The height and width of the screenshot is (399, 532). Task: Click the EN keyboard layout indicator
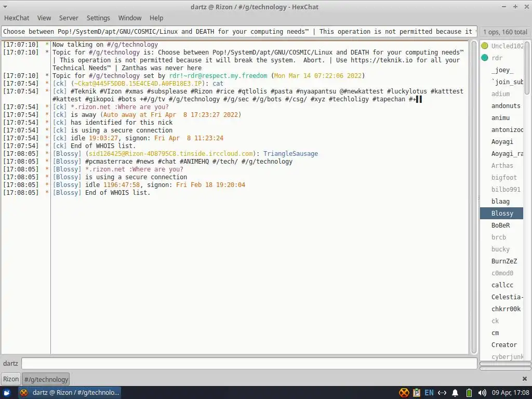click(x=429, y=393)
